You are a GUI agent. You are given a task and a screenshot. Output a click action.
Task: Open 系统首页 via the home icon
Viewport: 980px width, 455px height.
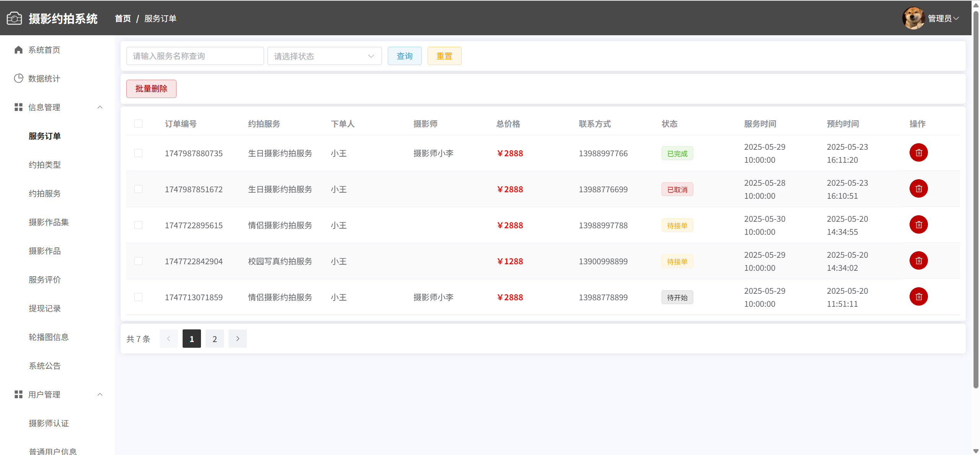pos(18,50)
